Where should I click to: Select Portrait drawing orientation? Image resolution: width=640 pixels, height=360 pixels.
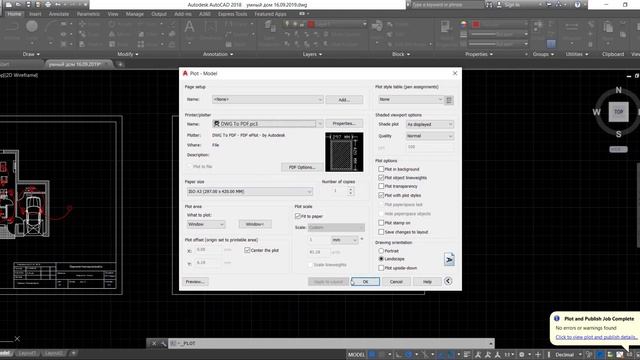click(x=381, y=251)
